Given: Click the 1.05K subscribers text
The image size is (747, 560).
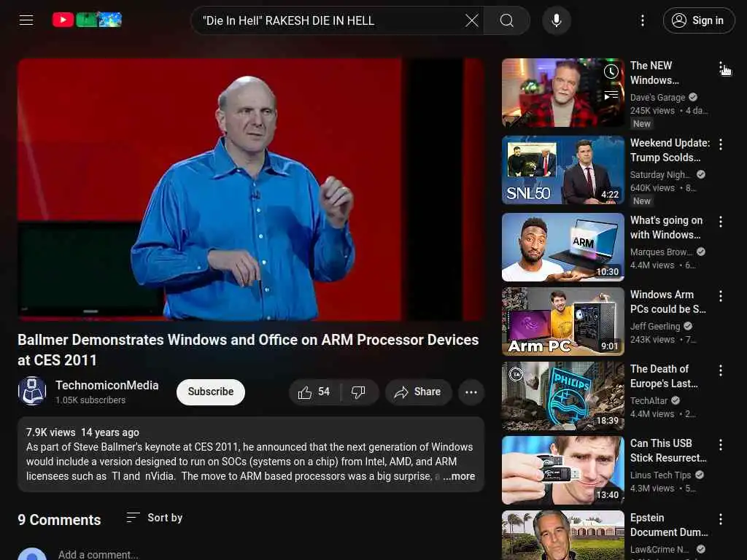Looking at the screenshot, I should (x=90, y=400).
